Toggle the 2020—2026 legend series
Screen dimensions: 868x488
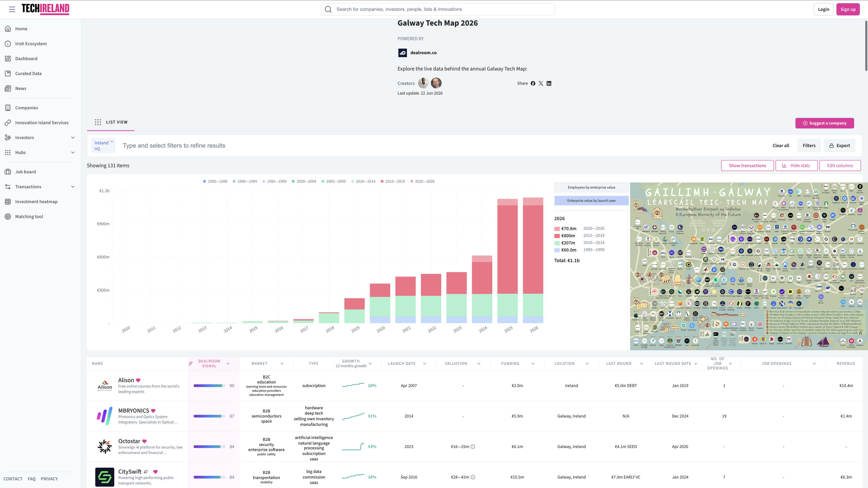pyautogui.click(x=422, y=181)
